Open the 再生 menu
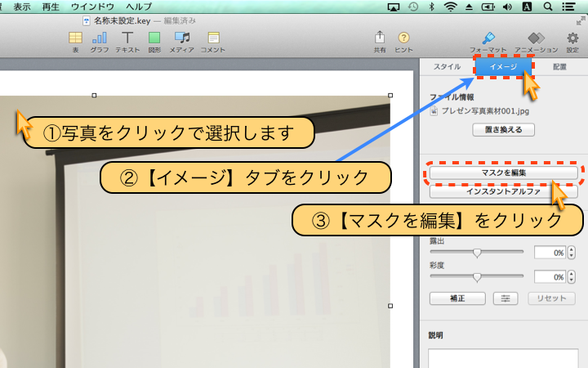The height and width of the screenshot is (368, 588). 51,7
